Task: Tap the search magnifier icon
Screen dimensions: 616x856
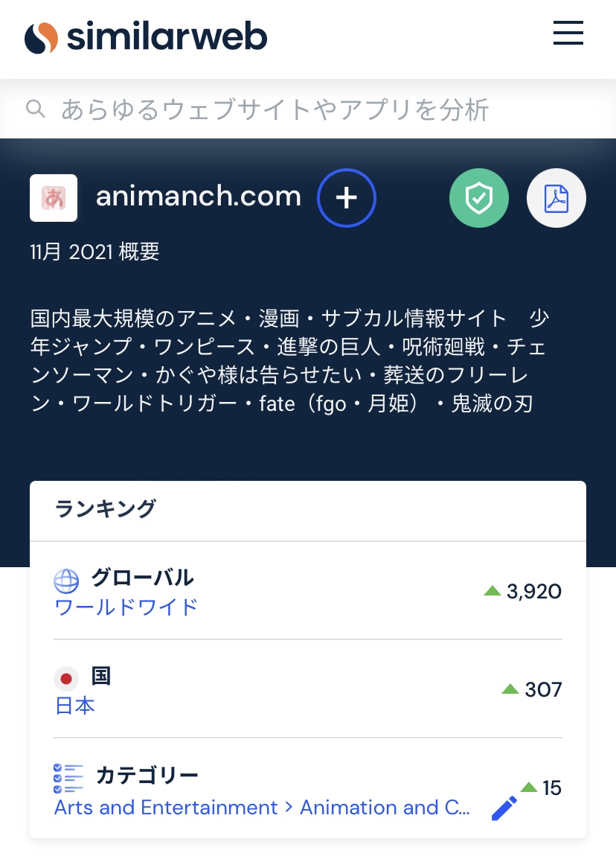Action: (x=35, y=109)
